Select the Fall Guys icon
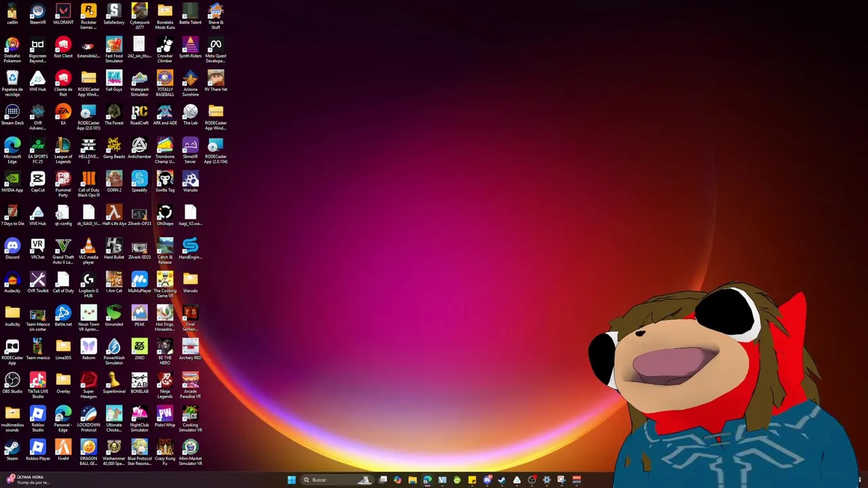868x488 pixels. click(x=114, y=81)
